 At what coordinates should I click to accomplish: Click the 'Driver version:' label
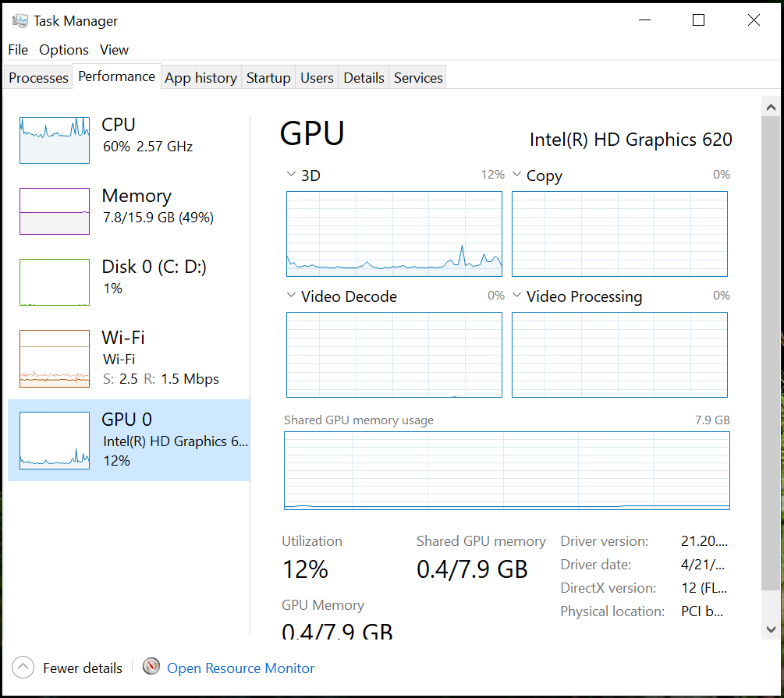(604, 541)
